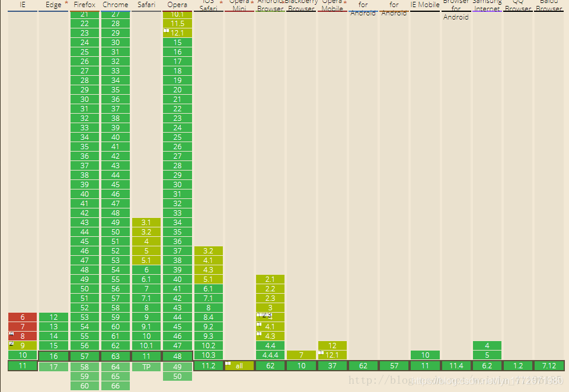Select the Opera column header
569x392 pixels.
[177, 5]
